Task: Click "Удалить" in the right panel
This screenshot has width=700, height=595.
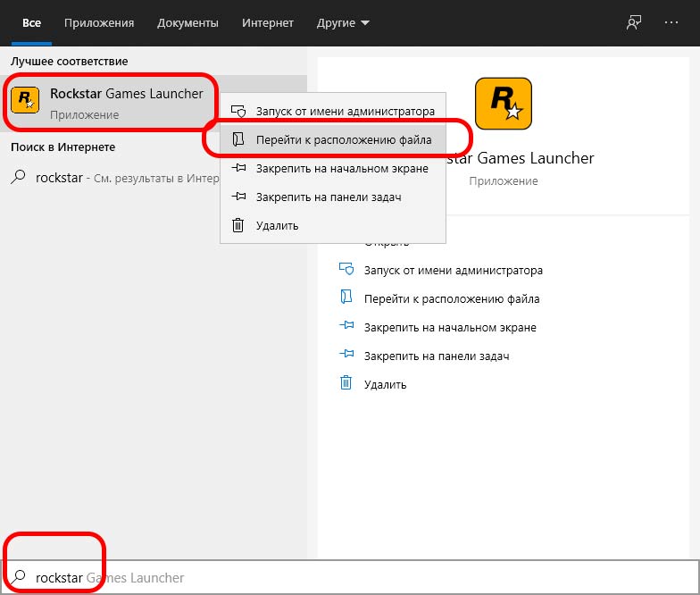Action: 386,384
